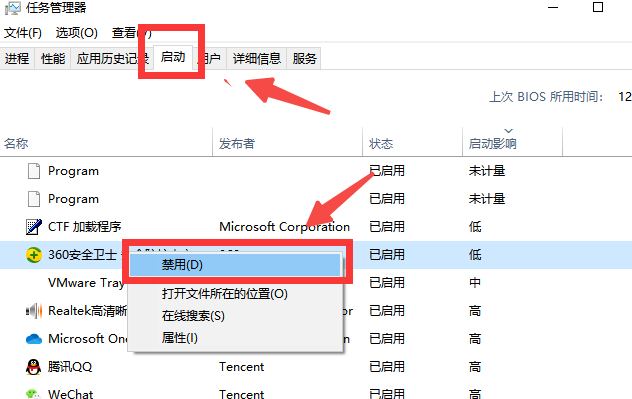The image size is (632, 399).
Task: Switch to the 性能 tab
Action: click(x=53, y=59)
